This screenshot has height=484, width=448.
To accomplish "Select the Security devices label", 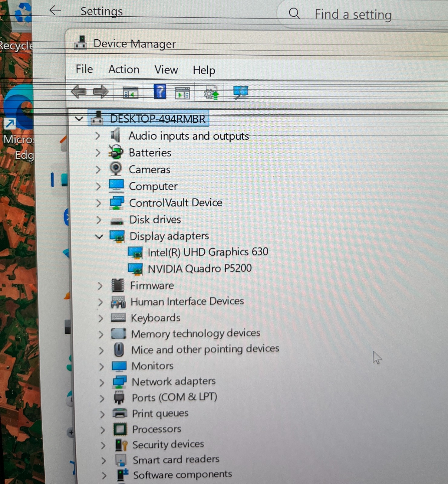I will (168, 444).
